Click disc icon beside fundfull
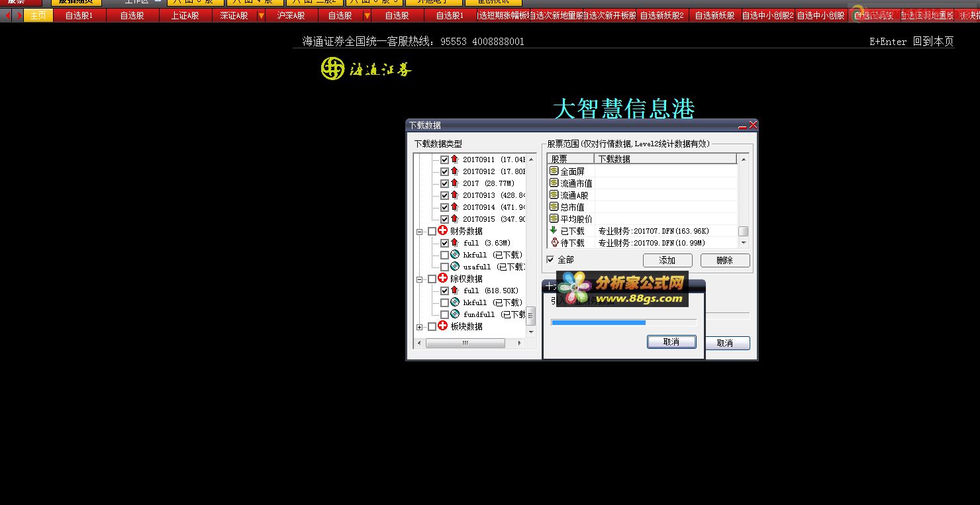The image size is (980, 505). pos(455,314)
